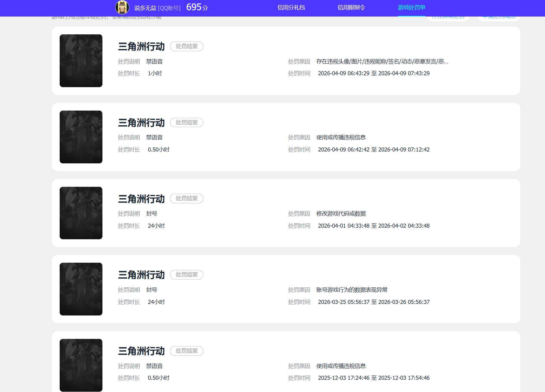Click the 三角洲行动 title of the 2025-12-03 penalty

141,351
